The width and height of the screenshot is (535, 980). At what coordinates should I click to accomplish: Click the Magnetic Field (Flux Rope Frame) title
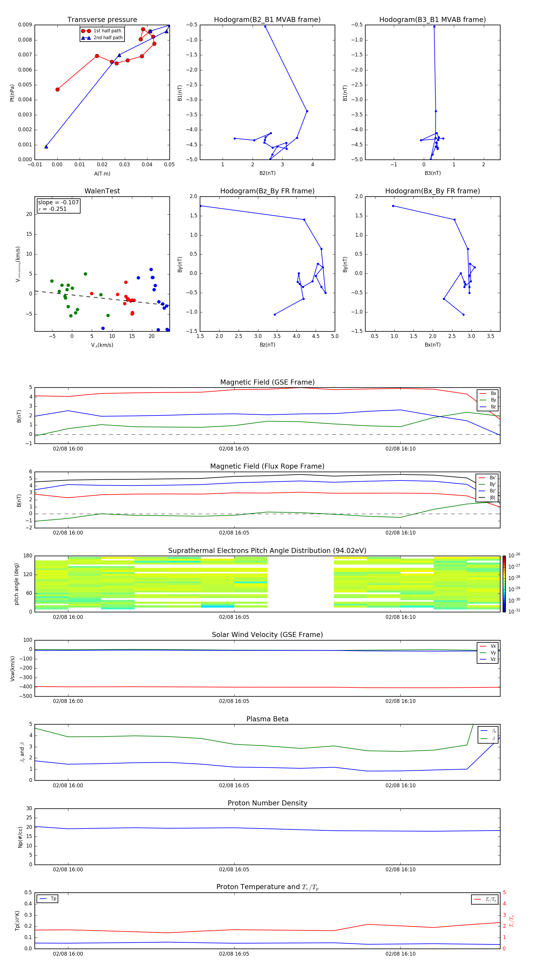(x=267, y=467)
